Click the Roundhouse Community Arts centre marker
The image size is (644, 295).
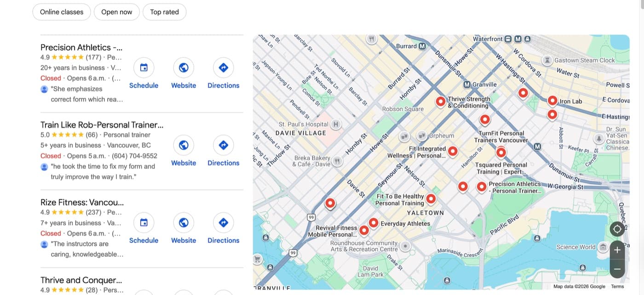405,246
